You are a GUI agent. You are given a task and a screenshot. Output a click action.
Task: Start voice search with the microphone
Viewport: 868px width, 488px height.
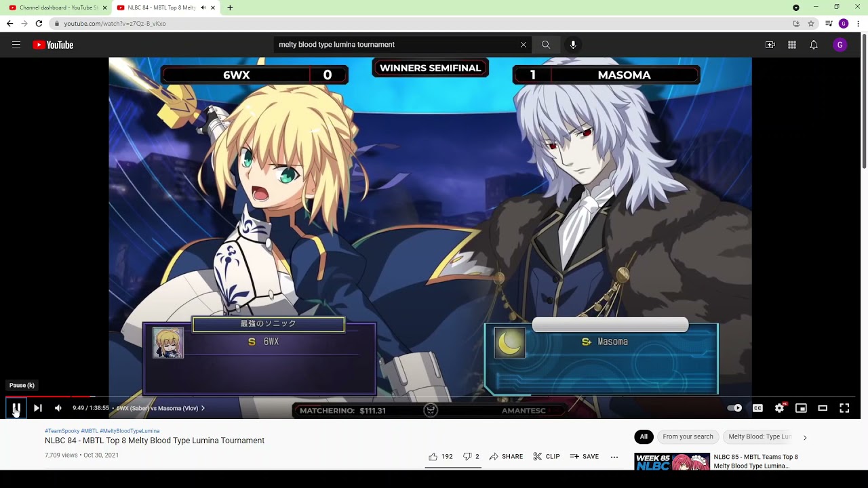coord(573,45)
